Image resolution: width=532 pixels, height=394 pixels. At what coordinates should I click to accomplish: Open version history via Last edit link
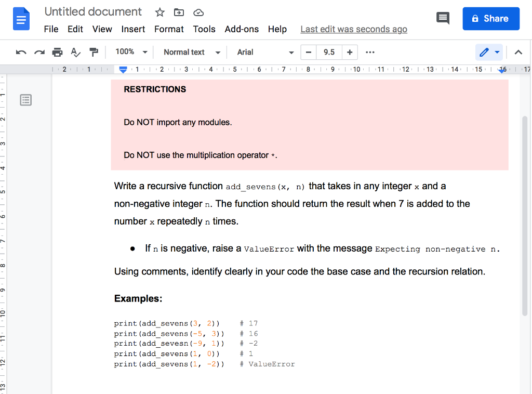pos(354,29)
